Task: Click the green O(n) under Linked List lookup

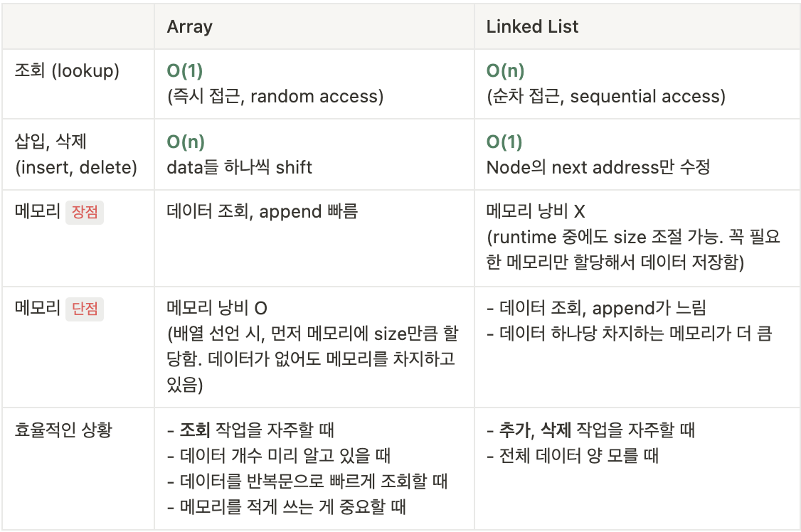Action: tap(505, 70)
